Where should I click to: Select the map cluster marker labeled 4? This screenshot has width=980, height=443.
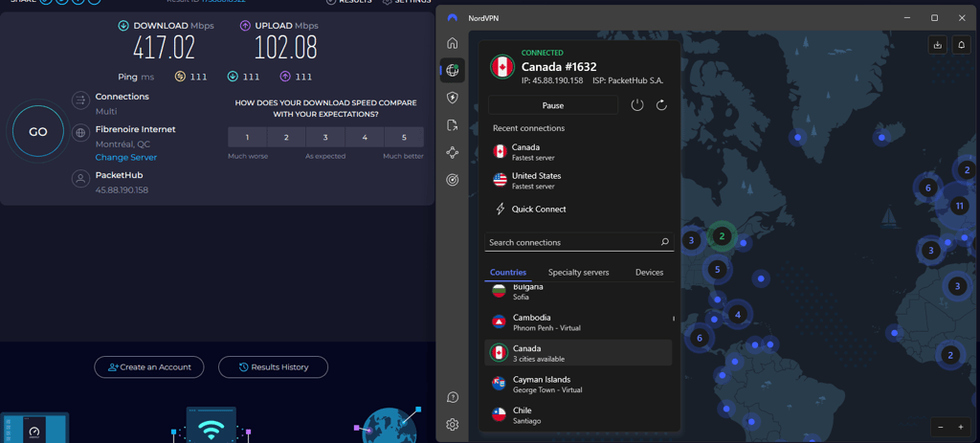click(738, 315)
